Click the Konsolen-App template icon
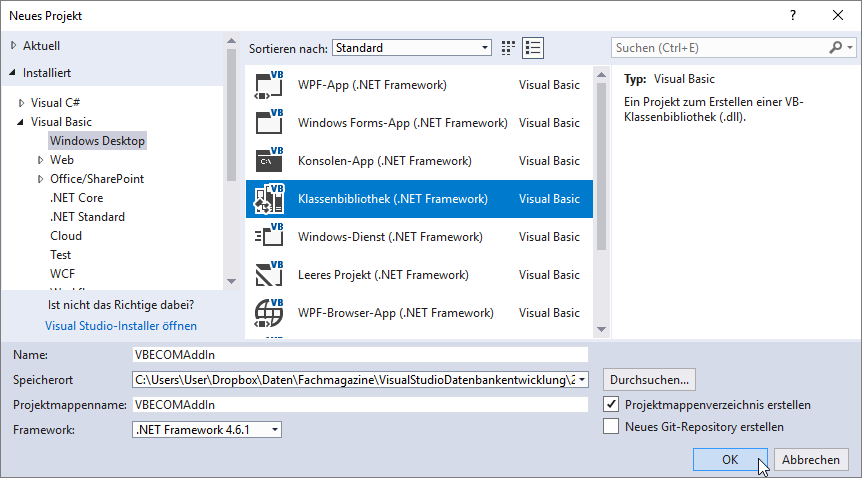 coord(269,161)
